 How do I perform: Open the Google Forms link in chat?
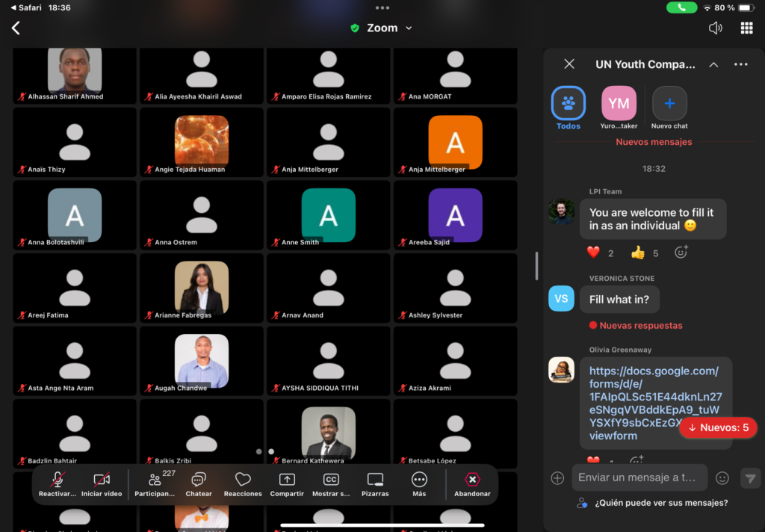(654, 403)
